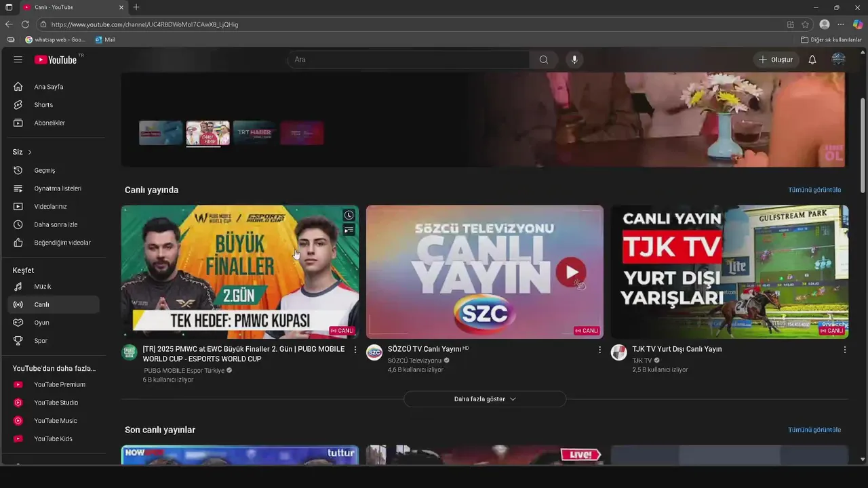Open account avatar menu
Screen dimensions: 868x488
tap(839, 60)
